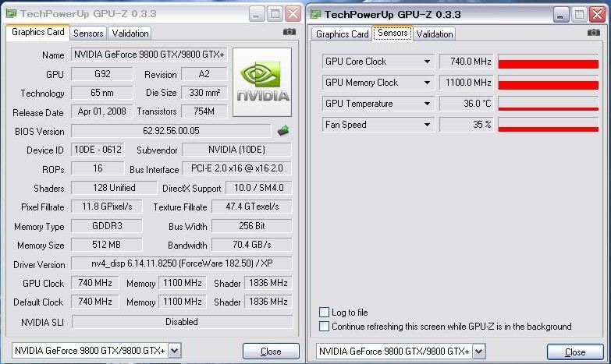Minimize the left GPU-Z window
Image resolution: width=611 pixels, height=364 pixels.
tap(256, 14)
